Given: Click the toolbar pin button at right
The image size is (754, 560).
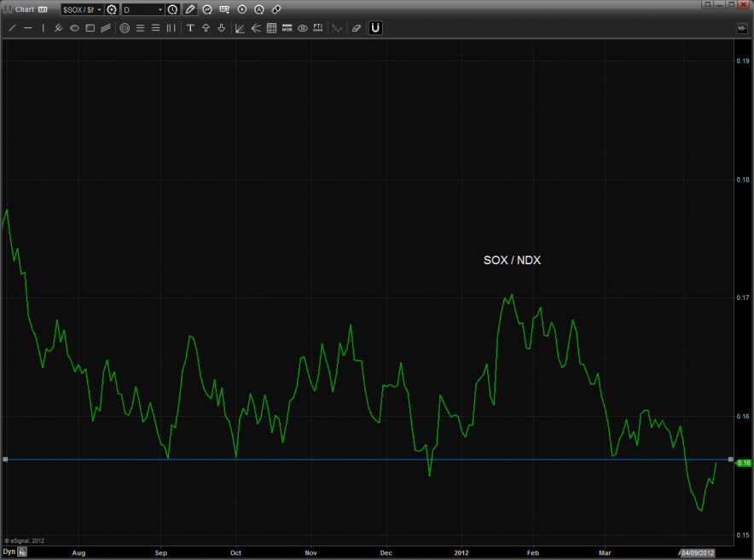Looking at the screenshot, I should point(741,28).
